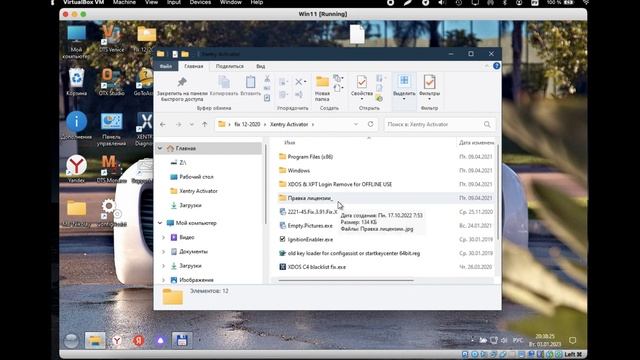The width and height of the screenshot is (640, 360).
Task: Open DTS Venice desktop shortcut
Action: [111, 39]
